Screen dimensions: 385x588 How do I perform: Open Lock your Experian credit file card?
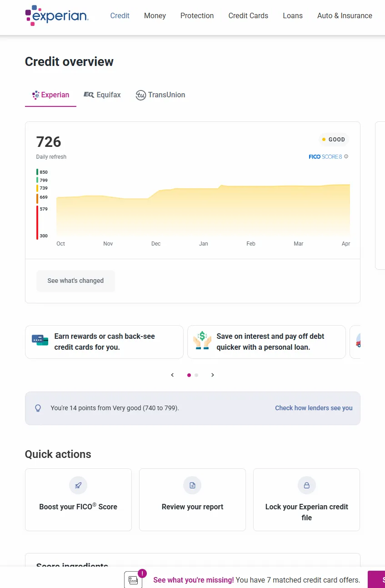click(307, 500)
